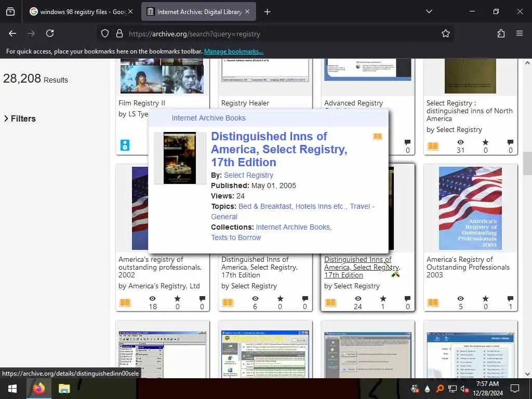
Task: Click favorites star showing 1 favorite
Action: coord(383,299)
